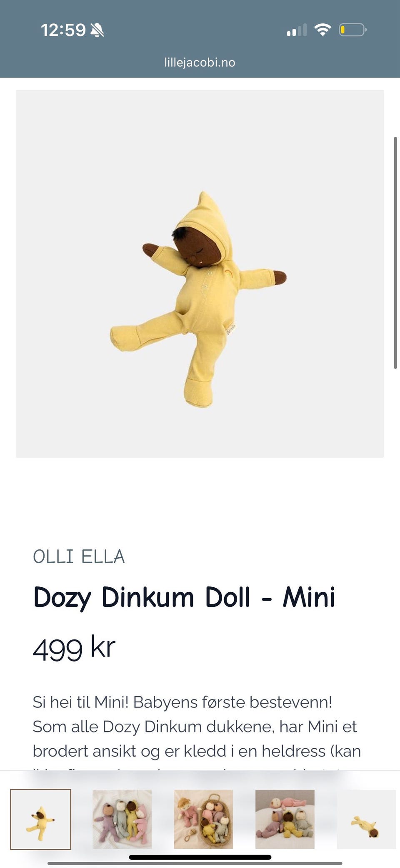Tap the Wi-Fi status icon

coord(322,30)
